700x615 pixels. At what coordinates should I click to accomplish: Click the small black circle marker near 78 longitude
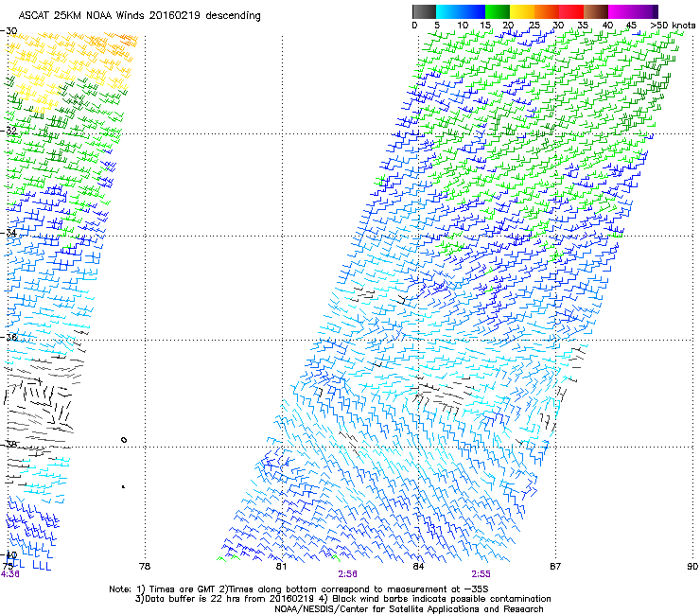tap(124, 440)
